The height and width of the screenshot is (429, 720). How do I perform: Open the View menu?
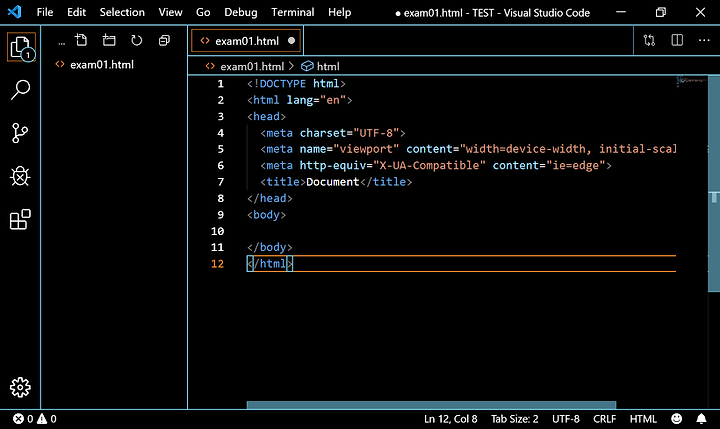170,12
